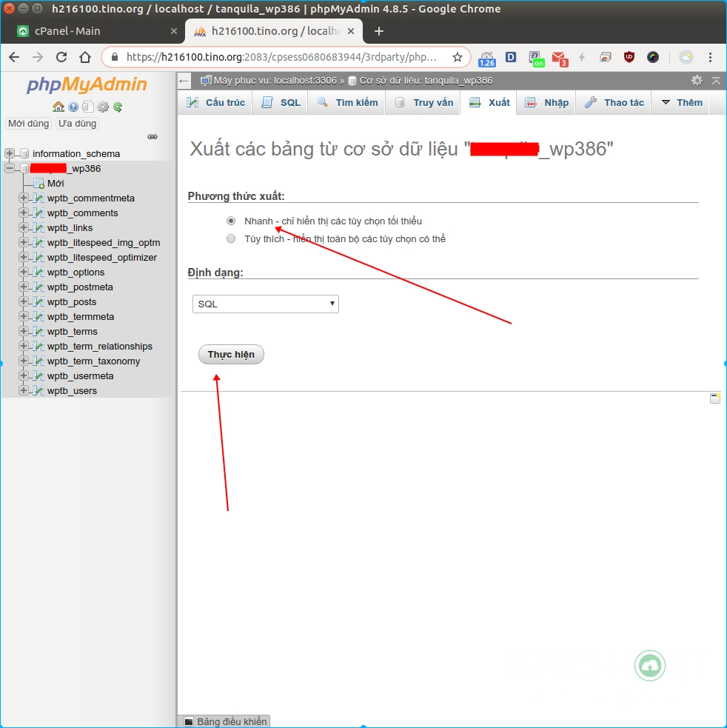Click the browser back arrow
This screenshot has width=727, height=728.
point(14,57)
